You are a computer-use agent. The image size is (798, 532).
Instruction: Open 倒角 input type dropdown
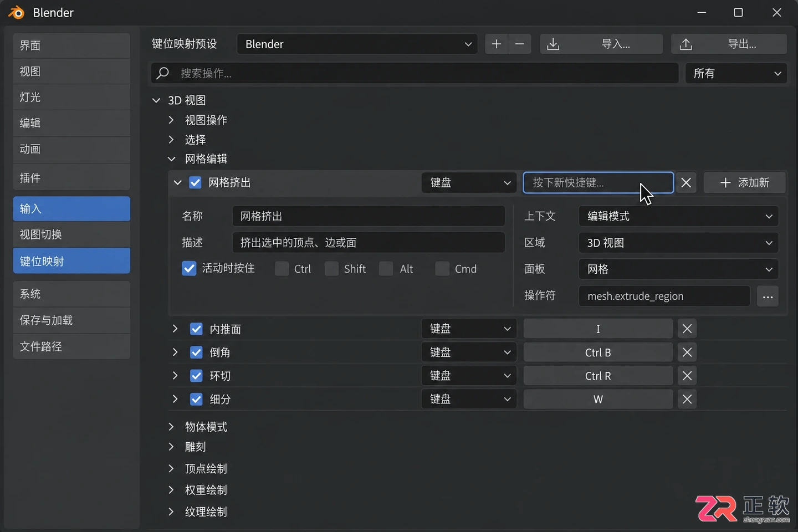(469, 352)
